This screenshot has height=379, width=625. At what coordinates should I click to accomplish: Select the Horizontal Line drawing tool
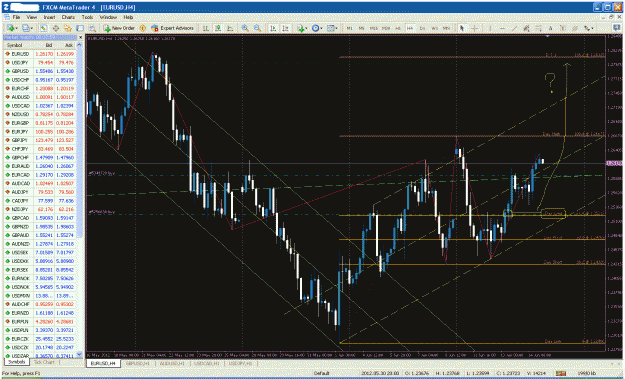coord(502,28)
